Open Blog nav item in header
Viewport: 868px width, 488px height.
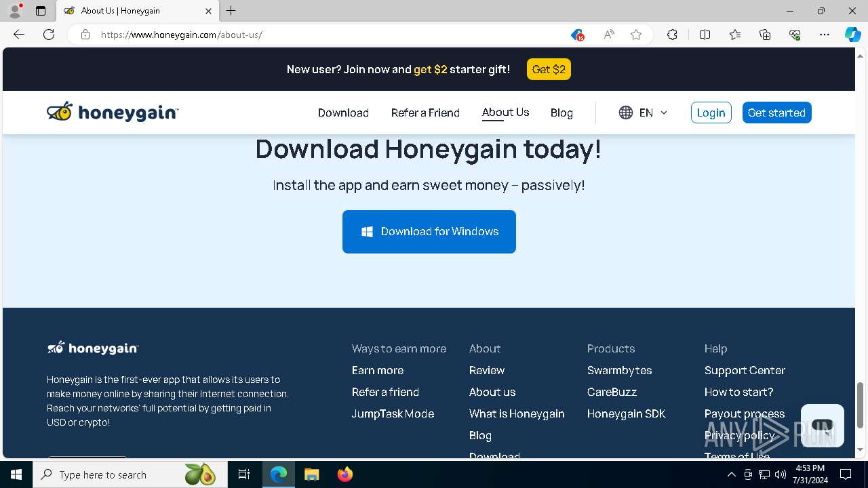[561, 113]
